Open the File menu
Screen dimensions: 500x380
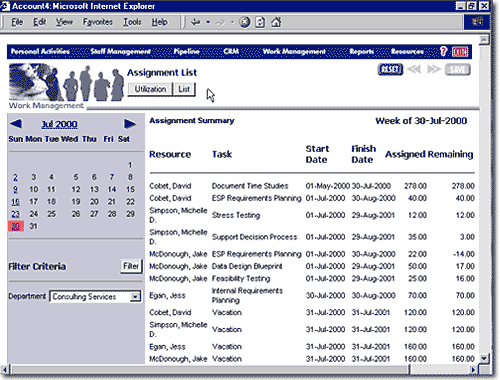17,22
